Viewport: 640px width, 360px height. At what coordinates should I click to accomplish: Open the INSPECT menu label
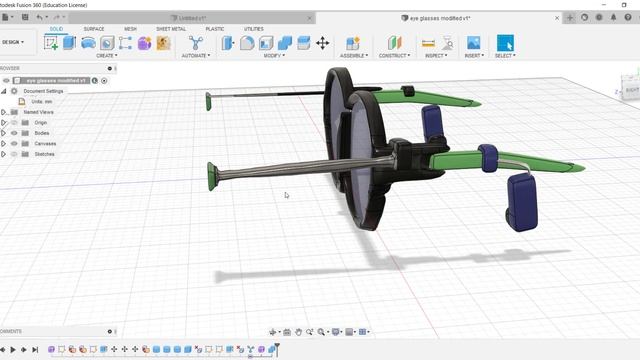(x=436, y=56)
